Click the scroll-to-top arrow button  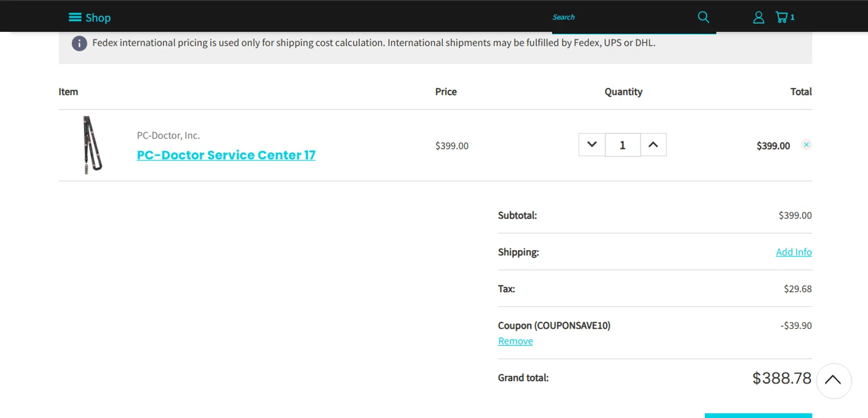(833, 380)
